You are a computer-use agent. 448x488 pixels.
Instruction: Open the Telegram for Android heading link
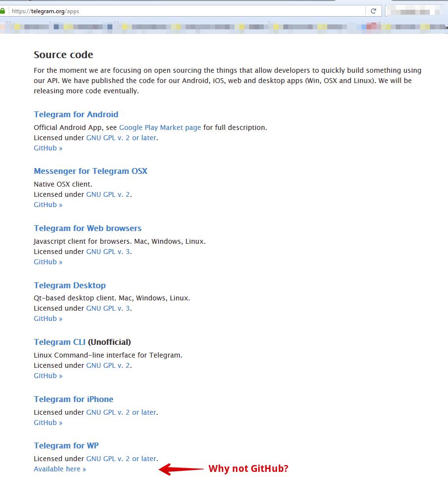point(76,114)
